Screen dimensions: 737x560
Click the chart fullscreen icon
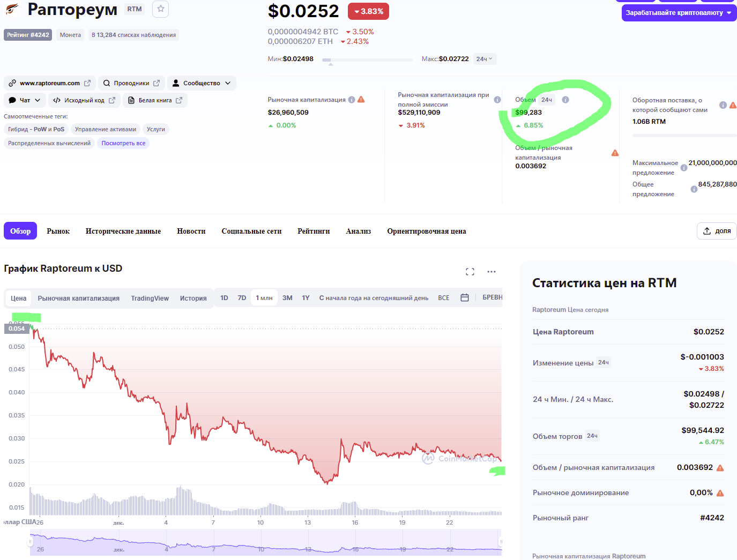[470, 272]
